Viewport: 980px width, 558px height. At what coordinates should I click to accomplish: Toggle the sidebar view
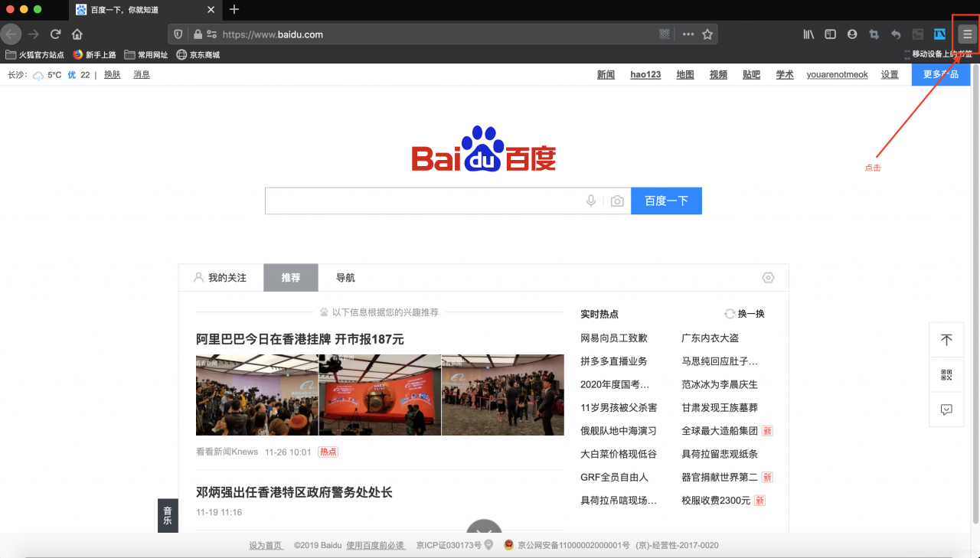tap(830, 34)
